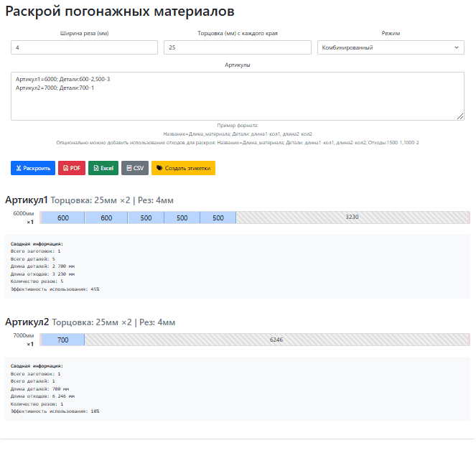This screenshot has height=453, width=476.
Task: Click text 'Эффективность использования: 45%'
Action: [55, 289]
